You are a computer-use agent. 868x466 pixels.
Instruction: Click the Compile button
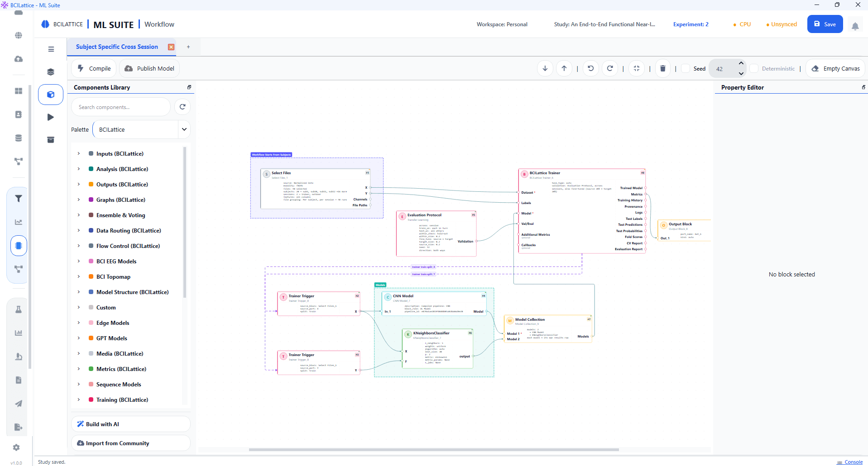point(94,68)
